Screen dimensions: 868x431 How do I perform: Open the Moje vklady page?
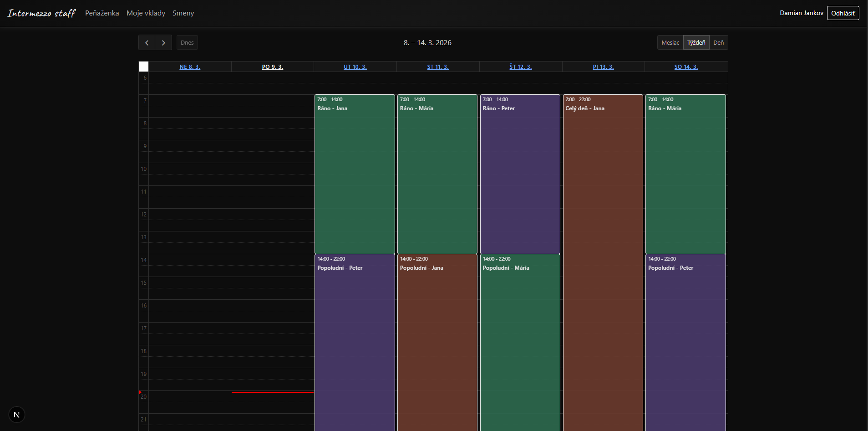coord(146,13)
